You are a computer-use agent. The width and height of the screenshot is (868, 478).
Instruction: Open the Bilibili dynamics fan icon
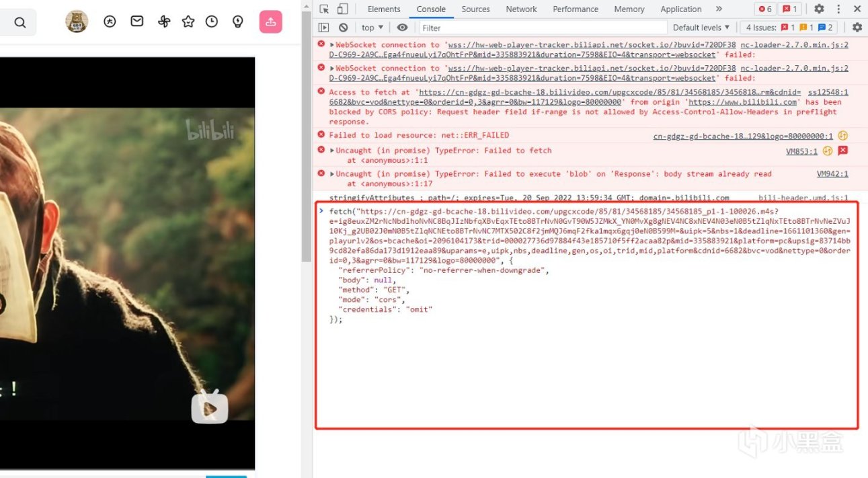coord(164,22)
